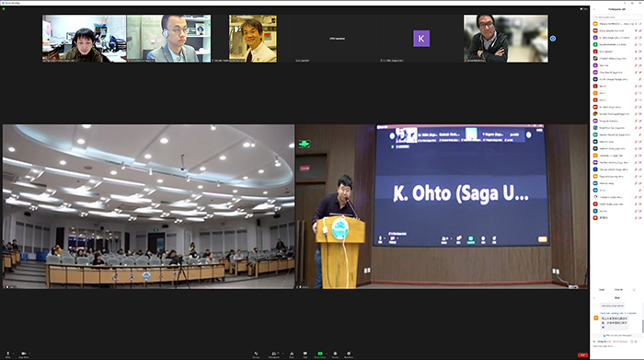This screenshot has width=644, height=360.
Task: Open the audio options caret beside Mute
Action: [x=13, y=354]
